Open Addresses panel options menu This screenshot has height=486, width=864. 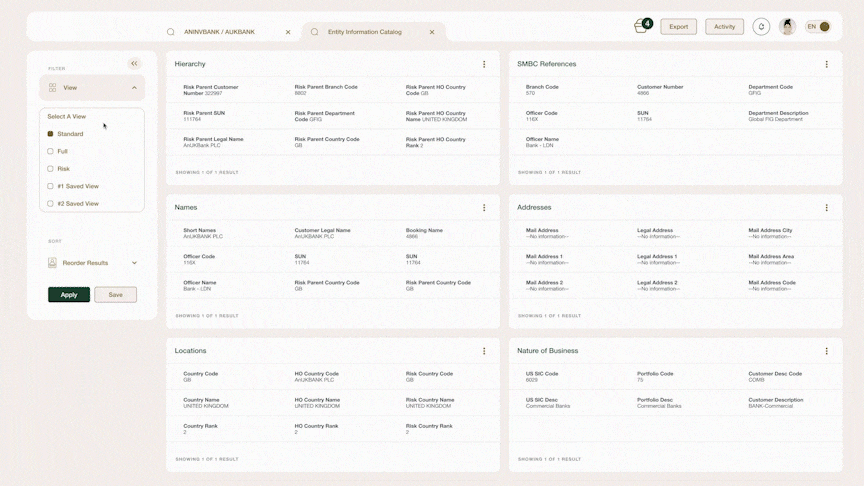(827, 208)
